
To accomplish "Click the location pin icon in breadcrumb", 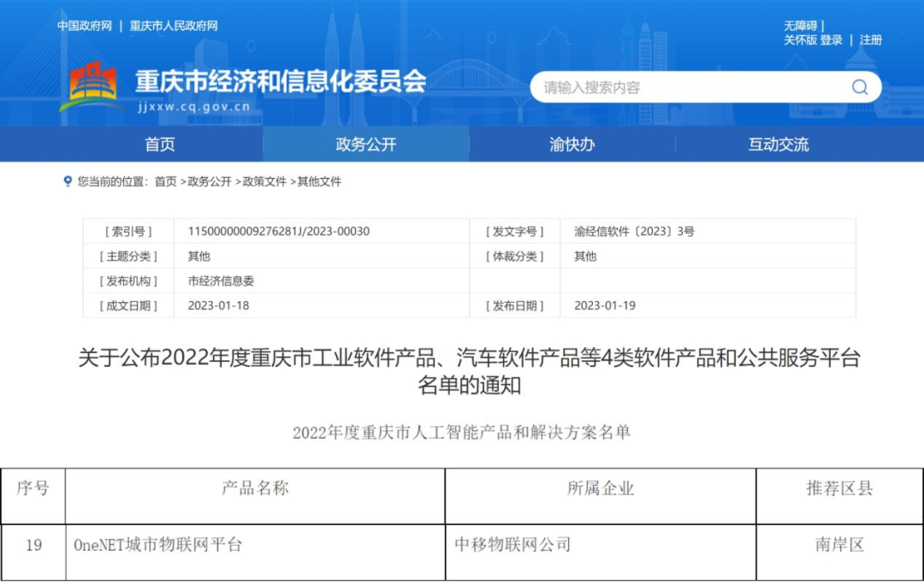I will point(68,181).
